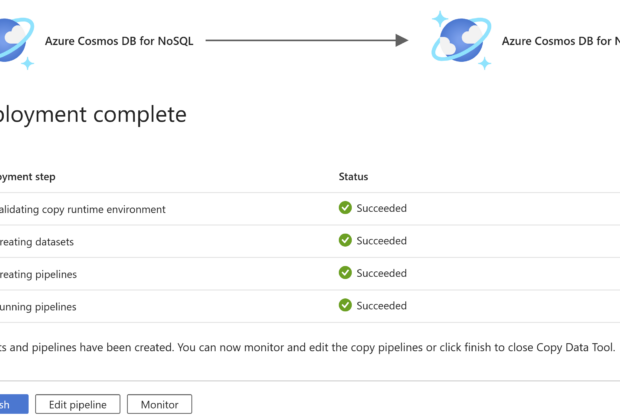Click the destination Azure Cosmos DB planet icon

[461, 40]
